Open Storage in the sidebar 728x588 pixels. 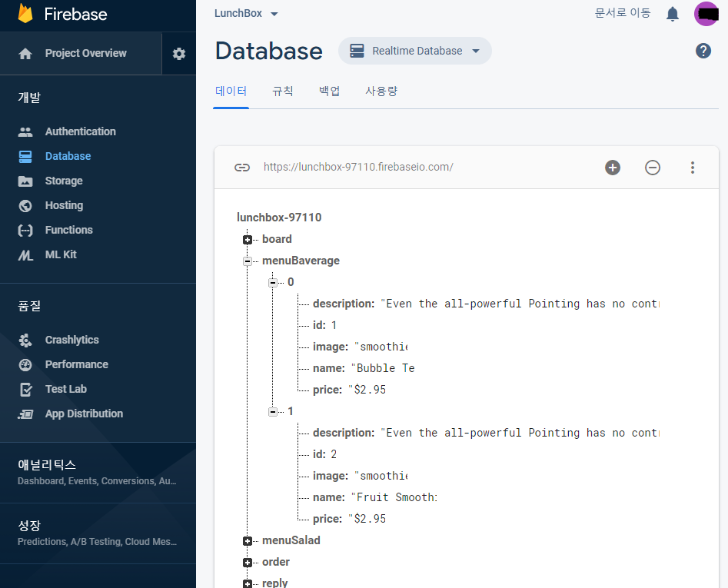coord(64,181)
